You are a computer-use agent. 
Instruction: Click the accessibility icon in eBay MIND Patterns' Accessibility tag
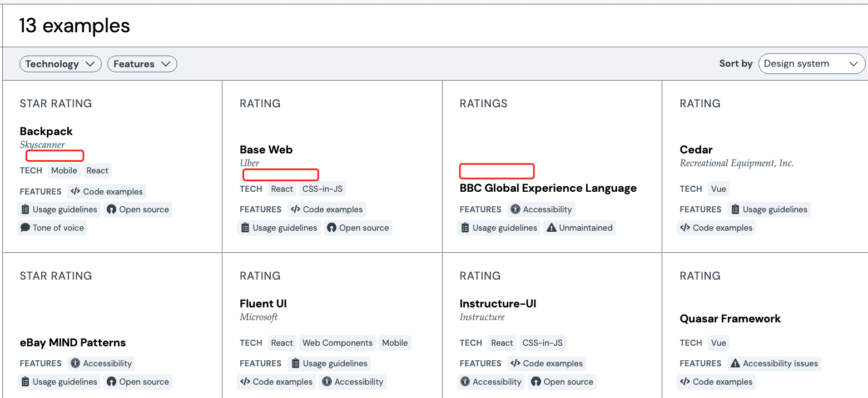(x=75, y=364)
